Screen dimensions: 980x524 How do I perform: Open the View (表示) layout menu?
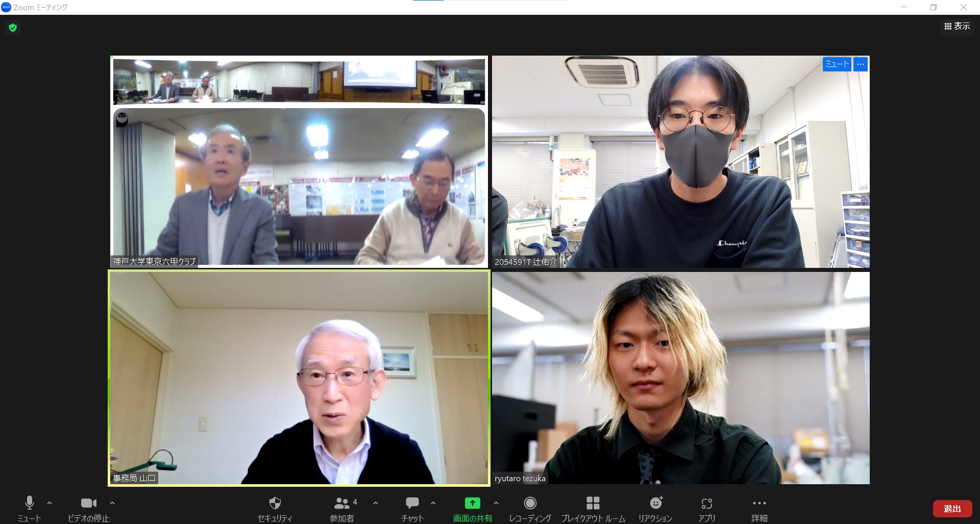pos(957,26)
